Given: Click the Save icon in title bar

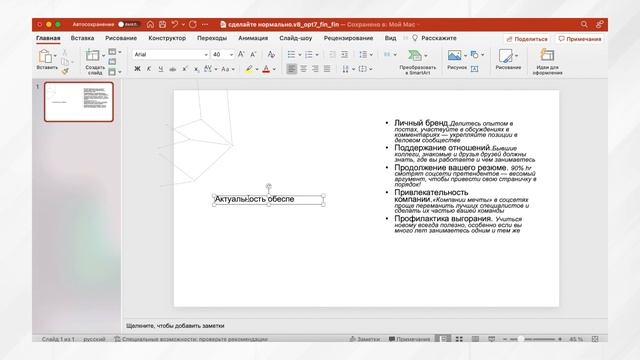Looking at the screenshot, I should coord(162,24).
